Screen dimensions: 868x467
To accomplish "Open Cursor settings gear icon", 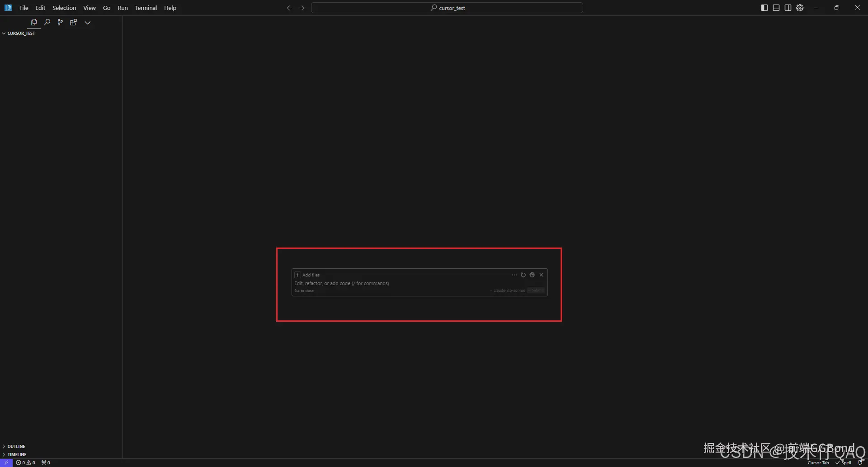I will click(800, 8).
